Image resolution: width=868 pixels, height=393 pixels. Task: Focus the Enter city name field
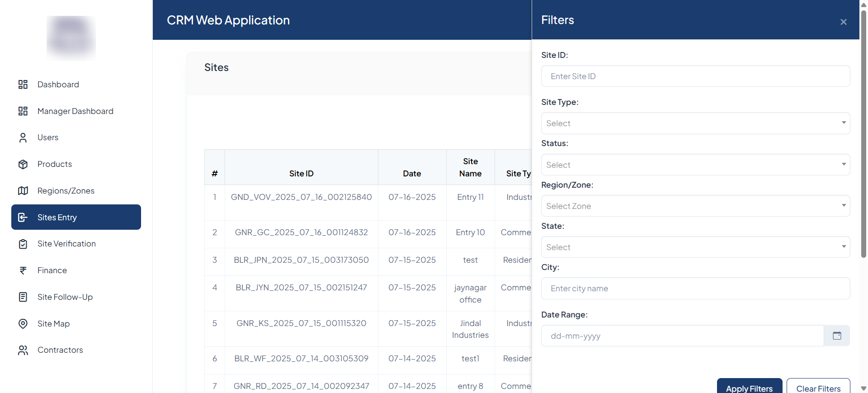point(695,288)
